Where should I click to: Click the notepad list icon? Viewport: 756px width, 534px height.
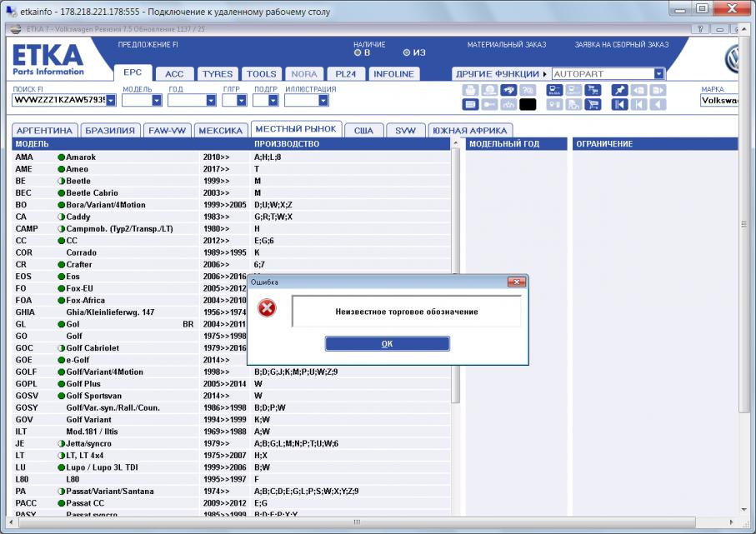tap(470, 105)
